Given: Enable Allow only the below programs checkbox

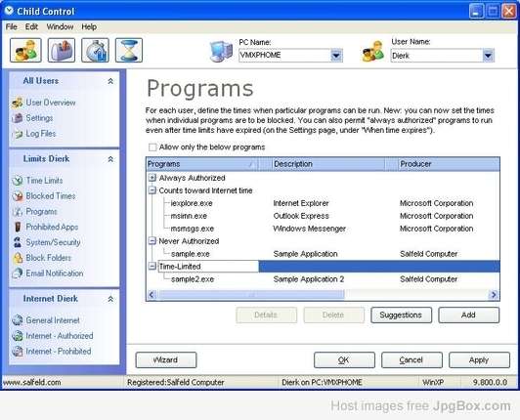Looking at the screenshot, I should pos(152,147).
